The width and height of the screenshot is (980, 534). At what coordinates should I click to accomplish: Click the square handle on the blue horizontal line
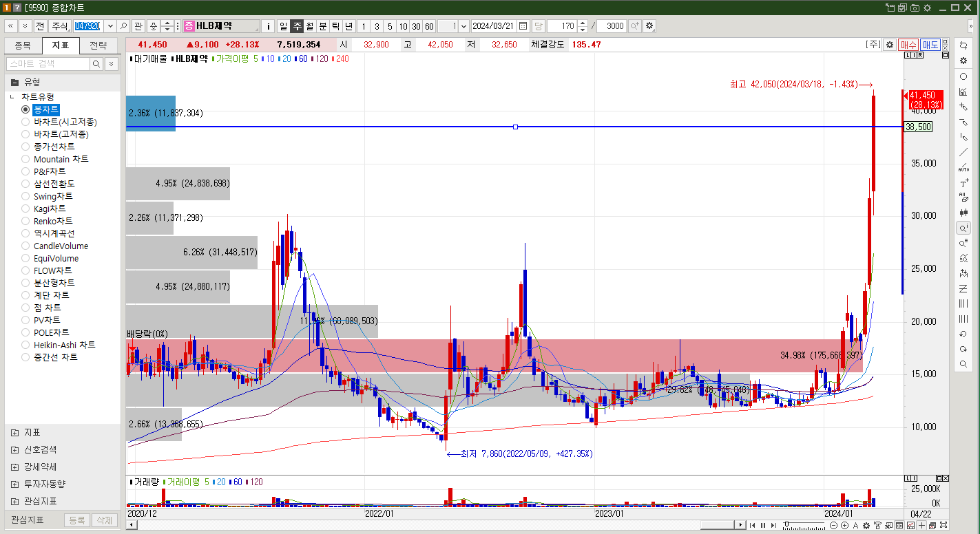[x=515, y=127]
